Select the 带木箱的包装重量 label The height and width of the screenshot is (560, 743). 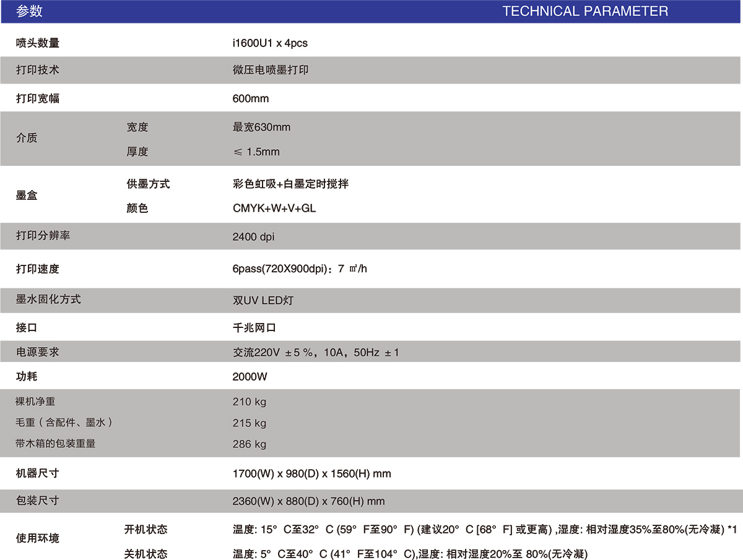coord(56,444)
